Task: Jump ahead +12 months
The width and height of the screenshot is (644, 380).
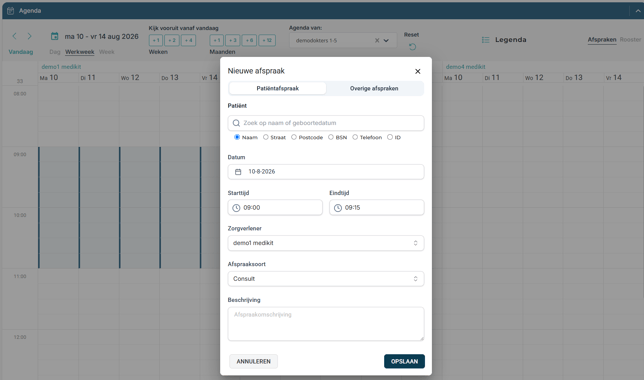Action: coord(267,40)
